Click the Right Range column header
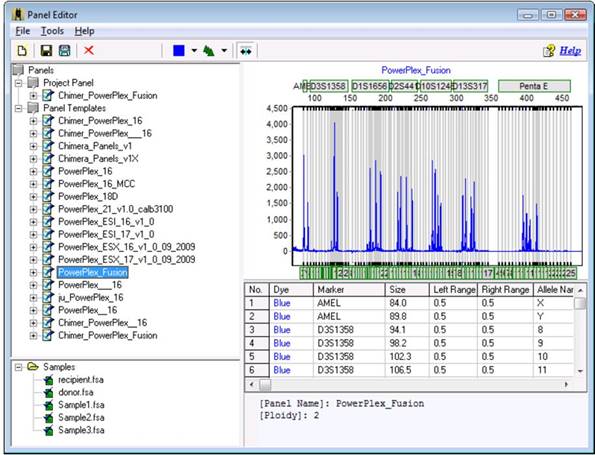 505,290
